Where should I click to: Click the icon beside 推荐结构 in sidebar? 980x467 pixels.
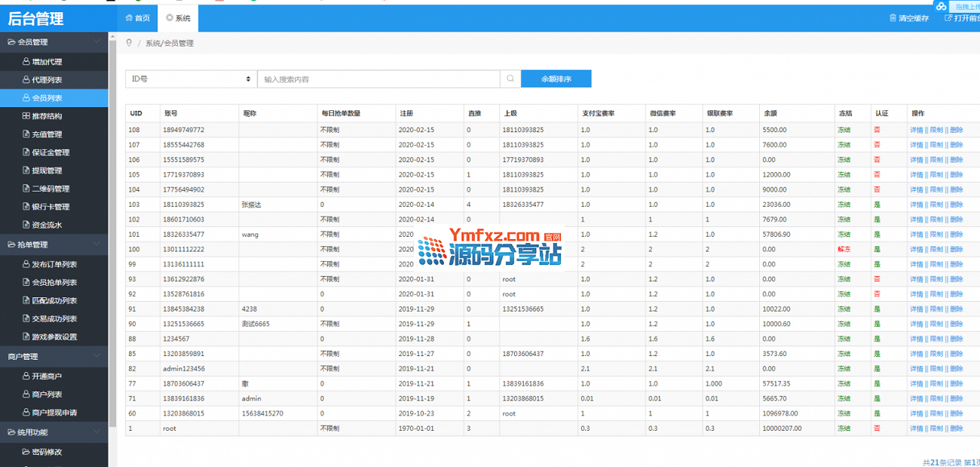tap(26, 116)
